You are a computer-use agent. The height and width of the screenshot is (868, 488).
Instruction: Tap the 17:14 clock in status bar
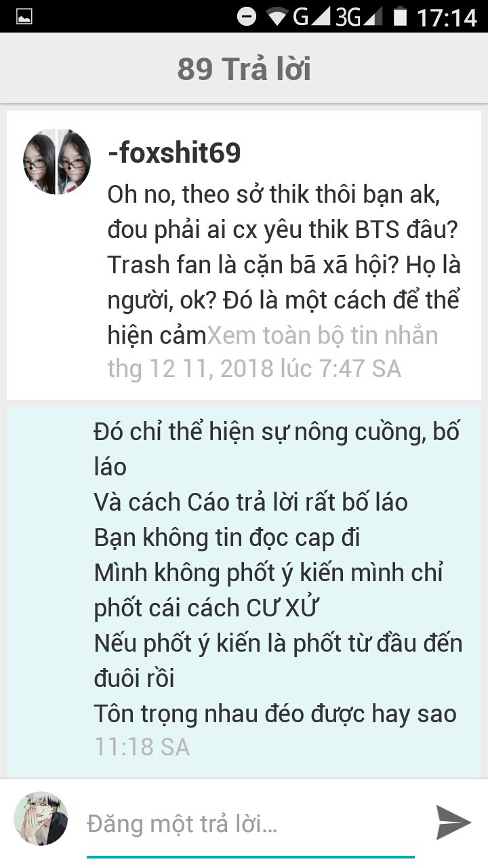(x=447, y=17)
